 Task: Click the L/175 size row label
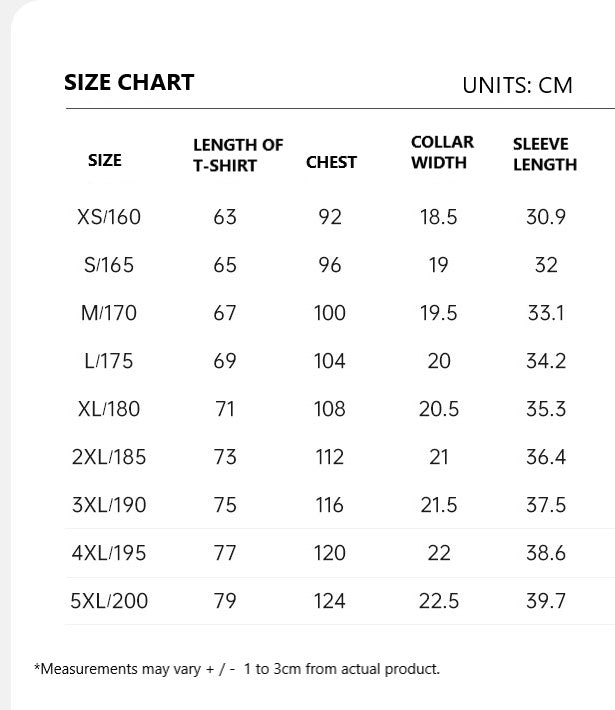click(109, 361)
